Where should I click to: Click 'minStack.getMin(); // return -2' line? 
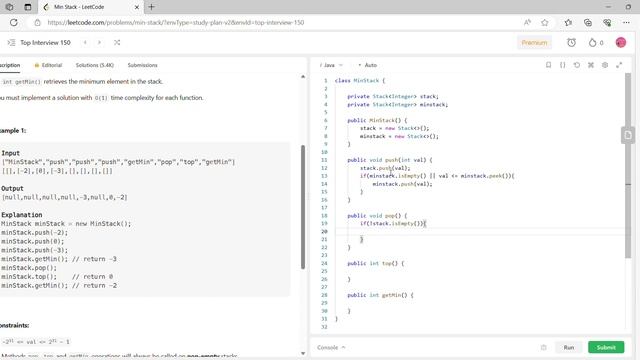[59, 285]
